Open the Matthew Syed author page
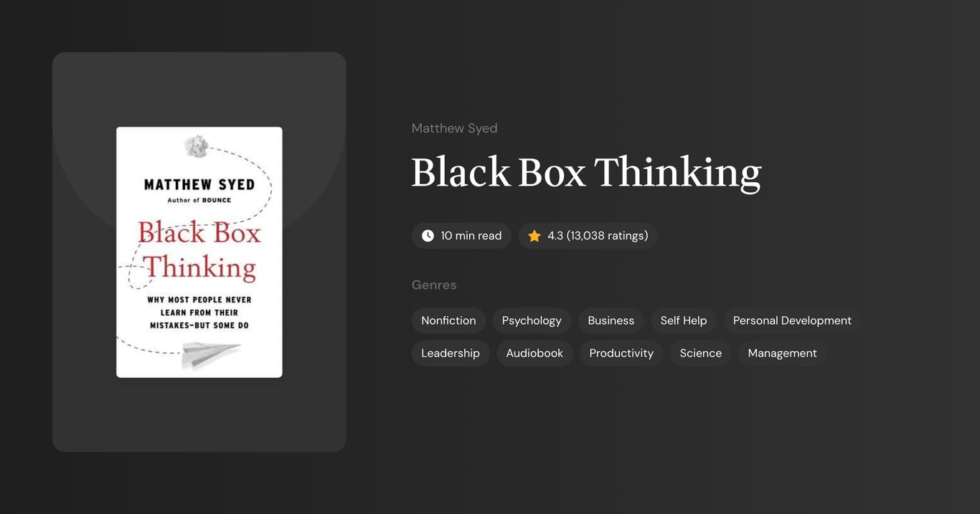 coord(454,128)
